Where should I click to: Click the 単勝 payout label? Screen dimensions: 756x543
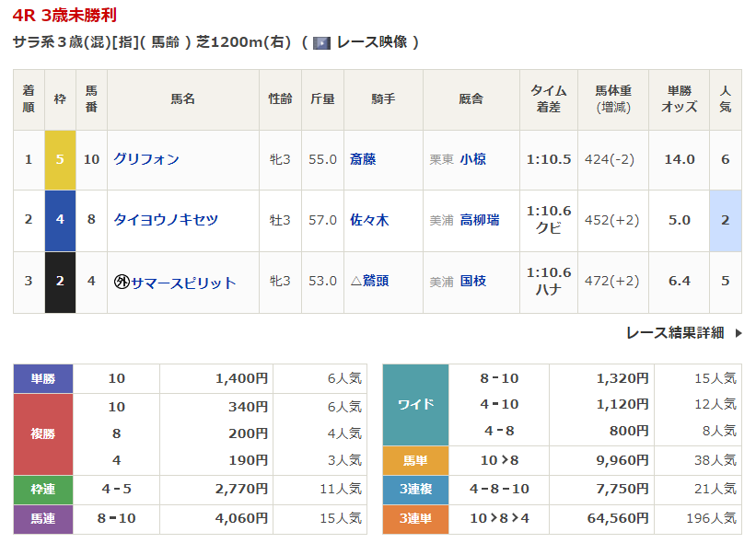tap(43, 378)
